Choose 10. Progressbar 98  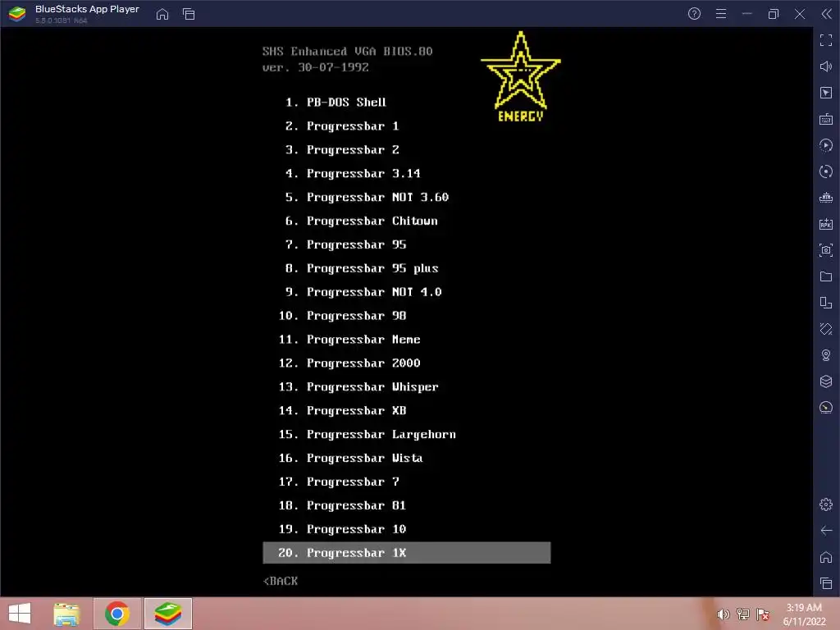[x=342, y=316]
